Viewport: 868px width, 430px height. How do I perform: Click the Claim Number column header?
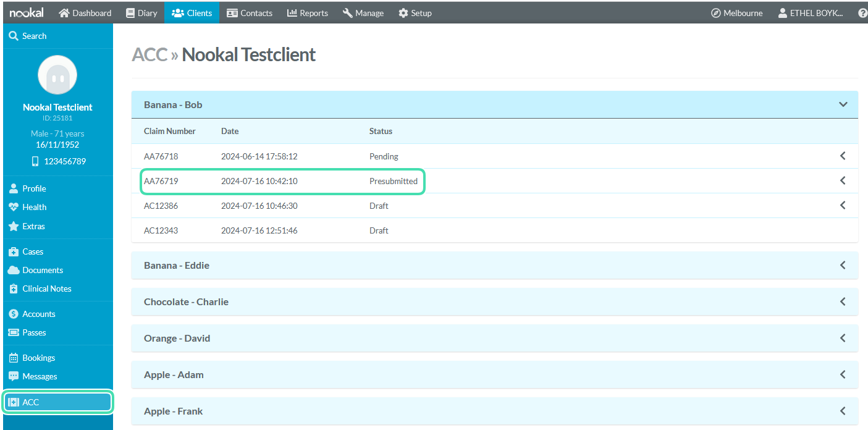click(170, 131)
